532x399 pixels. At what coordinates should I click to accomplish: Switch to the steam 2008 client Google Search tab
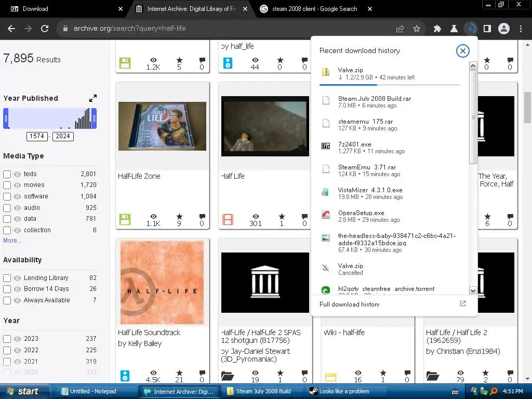tap(314, 9)
